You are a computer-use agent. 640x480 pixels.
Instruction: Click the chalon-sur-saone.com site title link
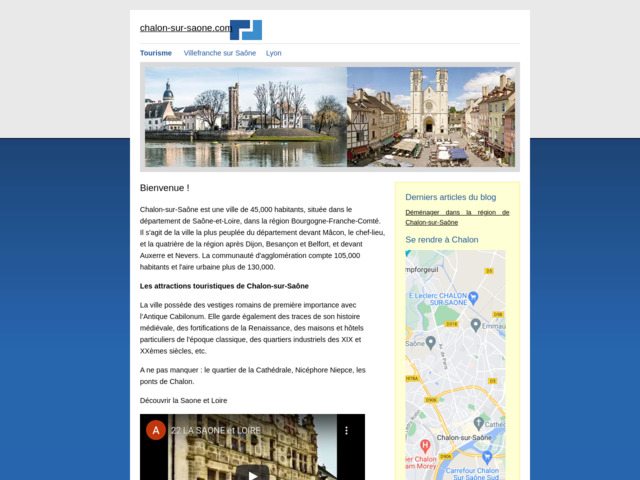[185, 28]
